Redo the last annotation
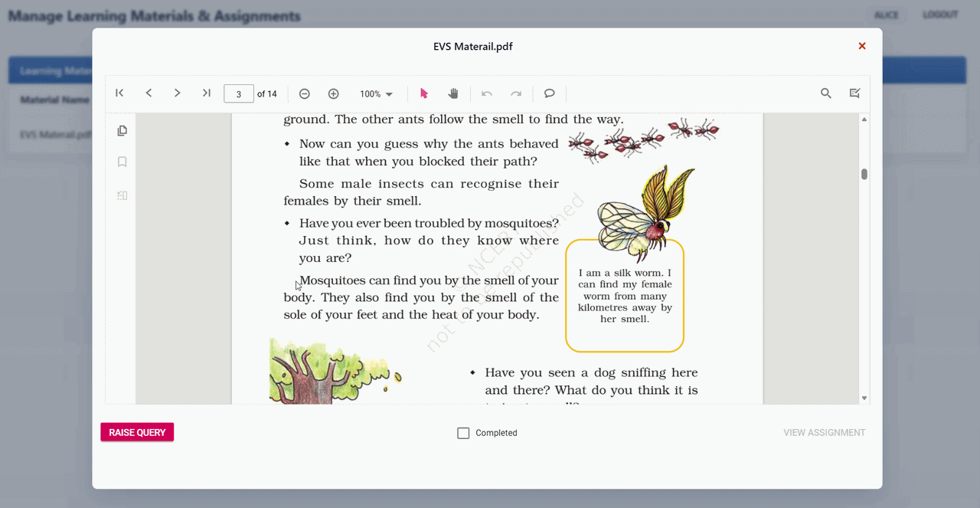Screen dimensions: 980x508 click(515, 93)
